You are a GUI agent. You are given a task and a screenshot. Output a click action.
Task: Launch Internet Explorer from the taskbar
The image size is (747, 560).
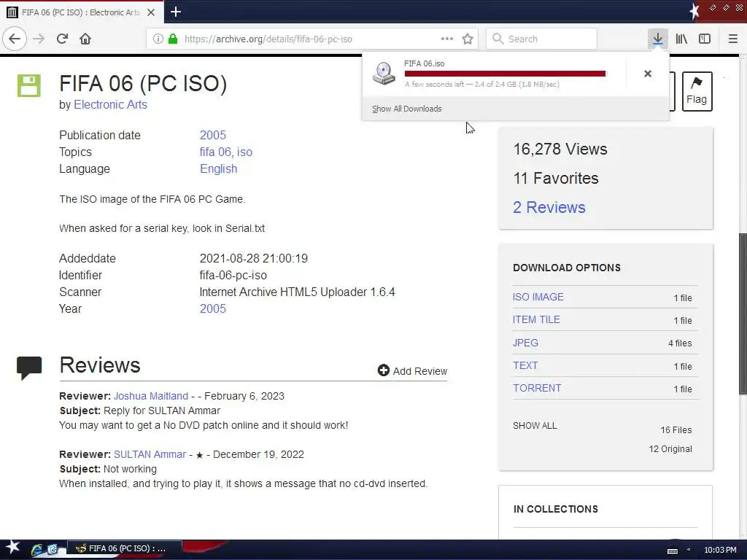tap(36, 549)
